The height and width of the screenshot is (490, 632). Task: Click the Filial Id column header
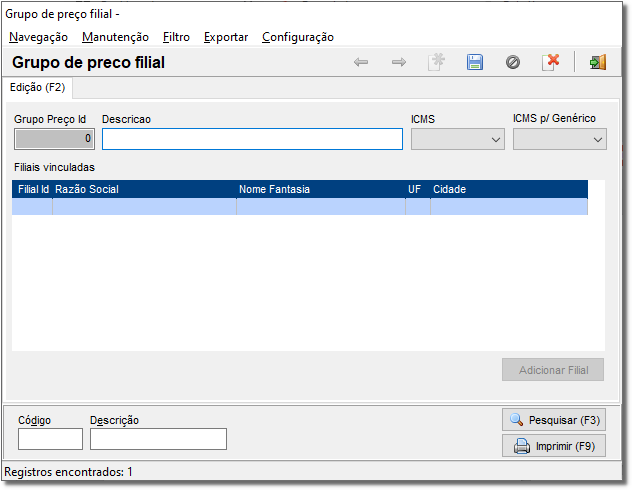tap(33, 189)
